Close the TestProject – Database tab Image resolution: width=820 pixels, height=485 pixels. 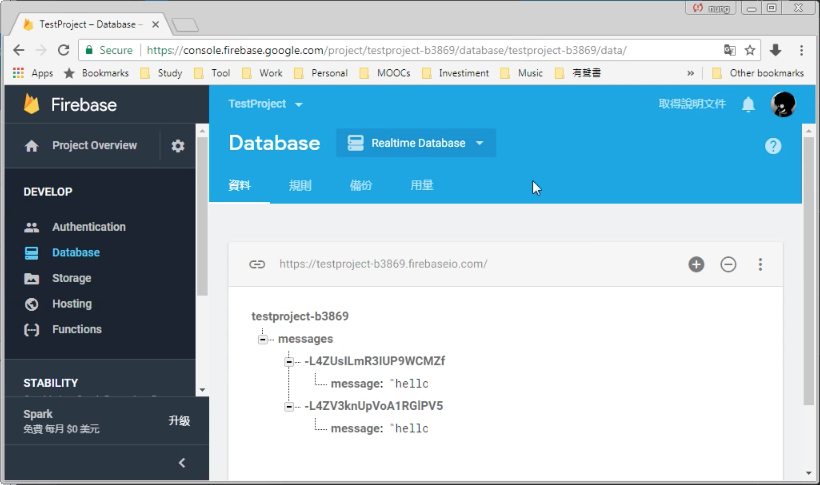(x=155, y=25)
